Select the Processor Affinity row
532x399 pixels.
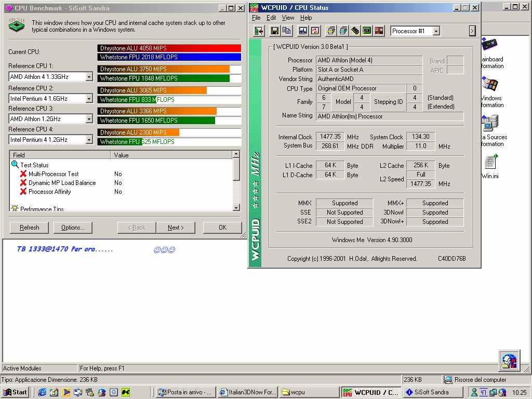tap(121, 191)
